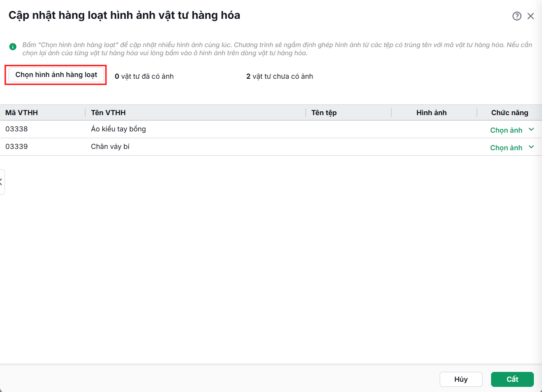542x392 pixels.
Task: Expand dropdown arrow for Chân váy bí
Action: 531,147
